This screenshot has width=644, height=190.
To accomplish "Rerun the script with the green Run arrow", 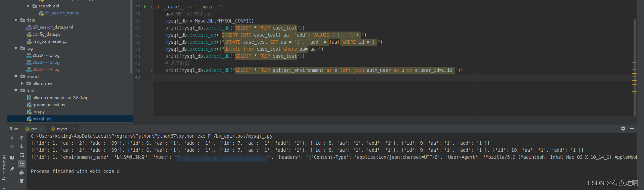I will [x=12, y=138].
